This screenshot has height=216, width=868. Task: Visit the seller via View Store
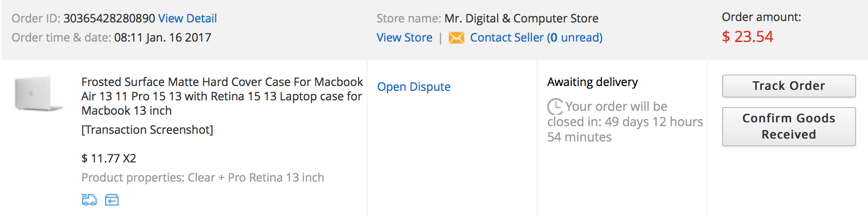[404, 38]
